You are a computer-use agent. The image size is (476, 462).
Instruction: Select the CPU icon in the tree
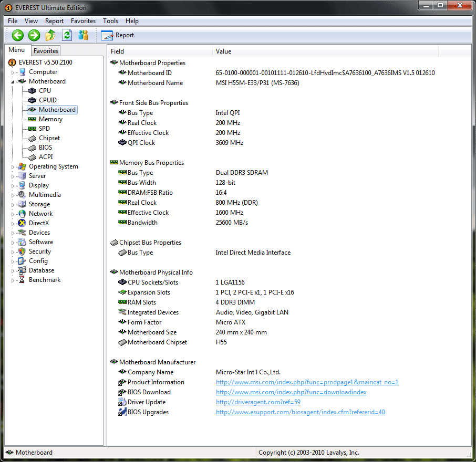(x=32, y=91)
